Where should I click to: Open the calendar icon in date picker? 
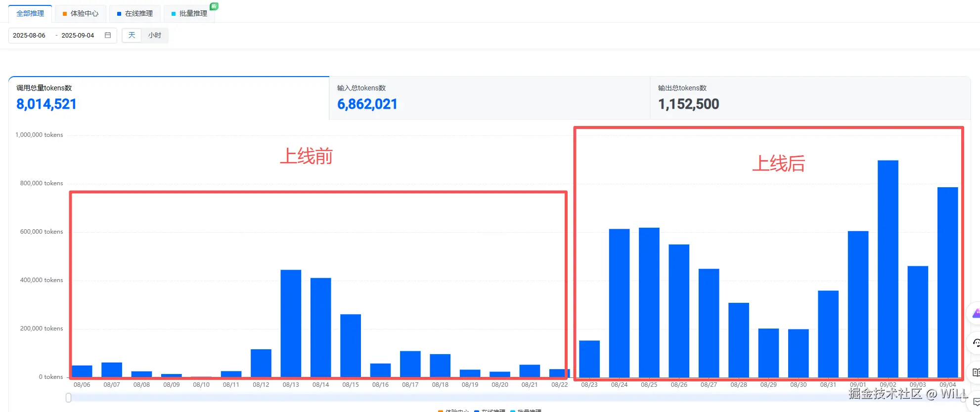click(108, 35)
